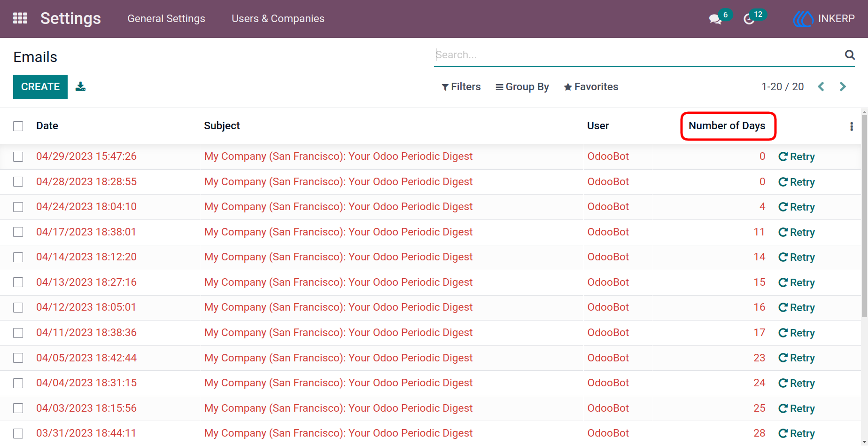
Task: Check the row dated 04/11/2023 18:38:36
Action: (x=18, y=333)
